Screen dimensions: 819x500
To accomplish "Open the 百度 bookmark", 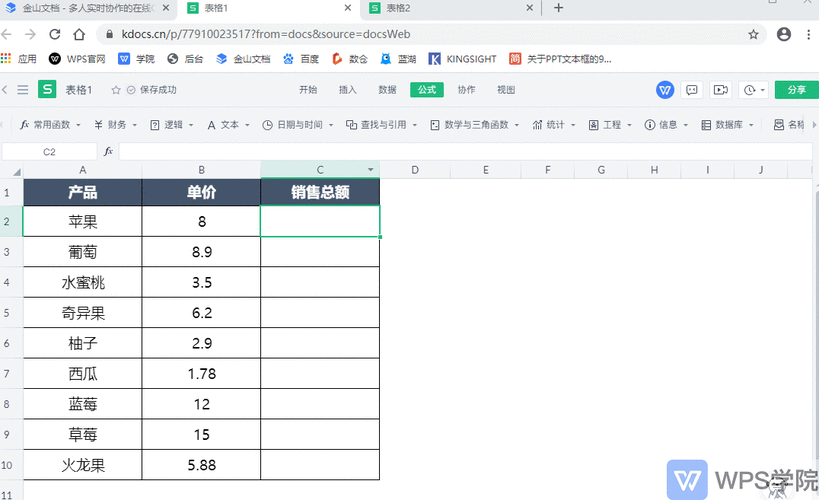I will (x=301, y=59).
